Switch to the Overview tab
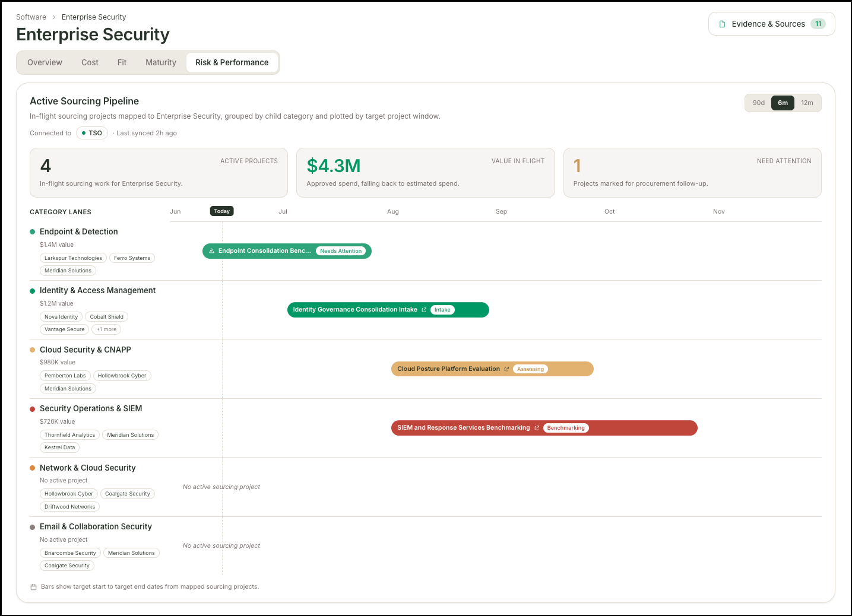852x616 pixels. tap(45, 62)
